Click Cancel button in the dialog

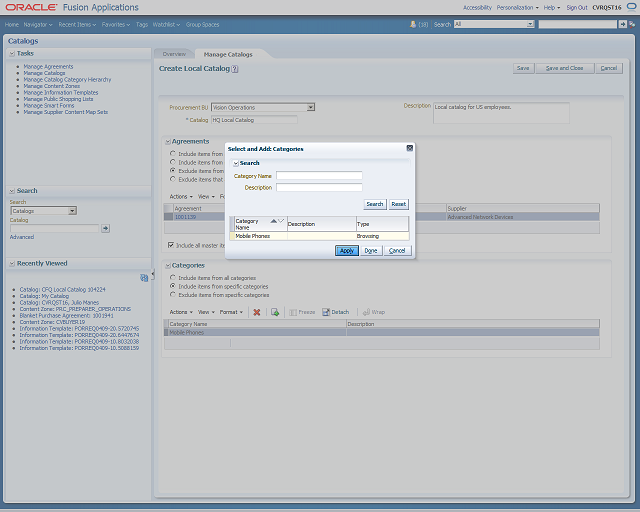(x=397, y=251)
